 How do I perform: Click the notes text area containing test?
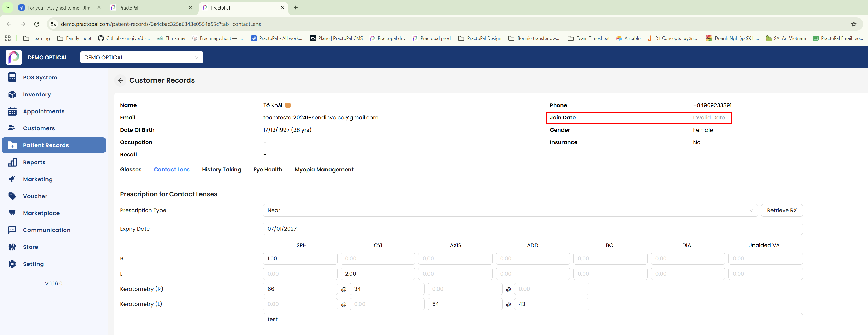pyautogui.click(x=532, y=324)
